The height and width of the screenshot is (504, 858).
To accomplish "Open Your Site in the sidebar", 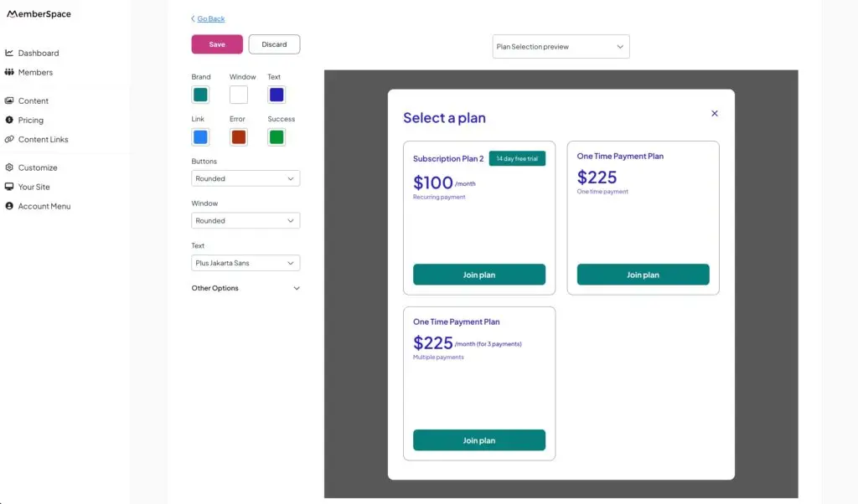I will tap(8, 187).
